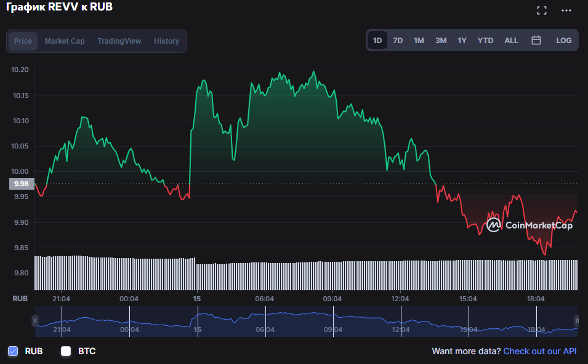Switch to the TradingView tab
Screen dimensions: 588x364
(x=119, y=41)
